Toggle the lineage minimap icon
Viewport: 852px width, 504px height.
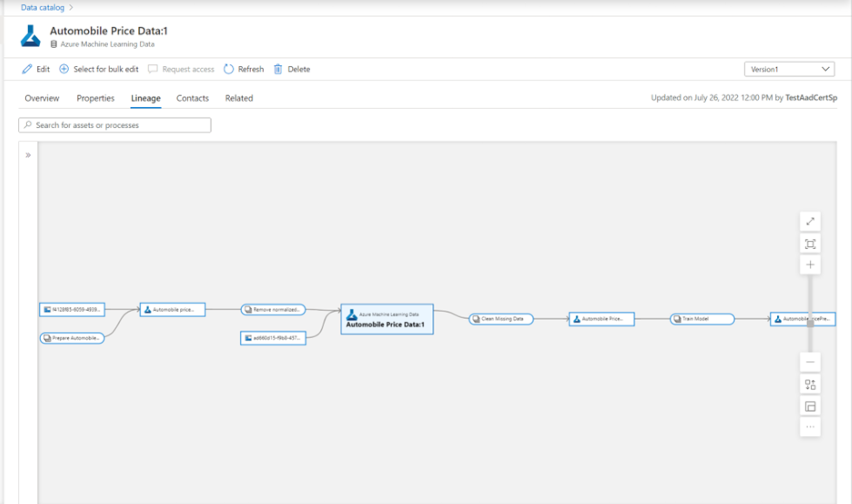tap(810, 406)
